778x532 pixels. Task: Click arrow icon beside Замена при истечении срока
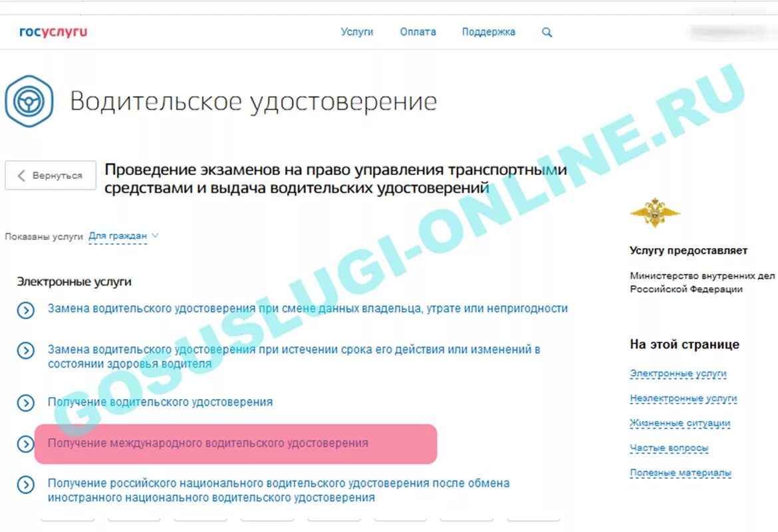click(x=25, y=350)
